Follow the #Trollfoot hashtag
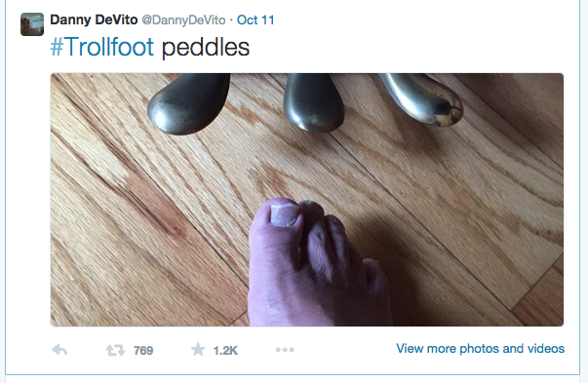The width and height of the screenshot is (588, 383). (x=102, y=47)
